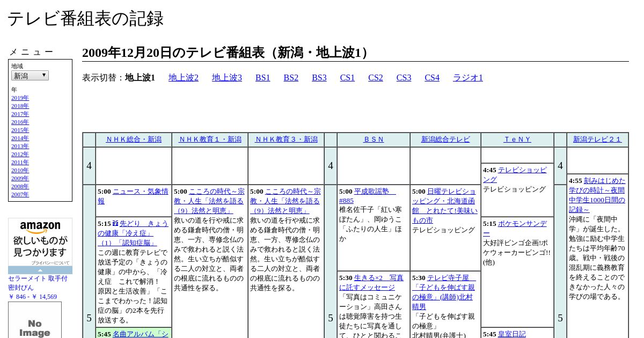Screen dimensions: 644x338
Task: Open 日曜テレビショッピング・北海道函館 link
Action: [445, 205]
